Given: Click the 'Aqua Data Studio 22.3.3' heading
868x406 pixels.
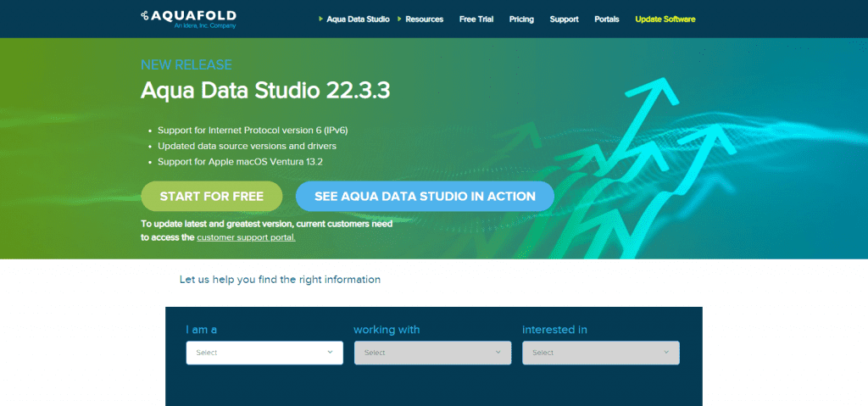Looking at the screenshot, I should [x=265, y=91].
